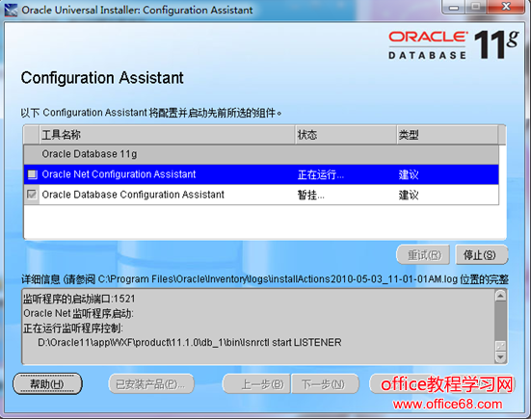Image resolution: width=531 pixels, height=420 pixels.
Task: Select the Oracle Database Configuration Assistant row
Action: [261, 195]
